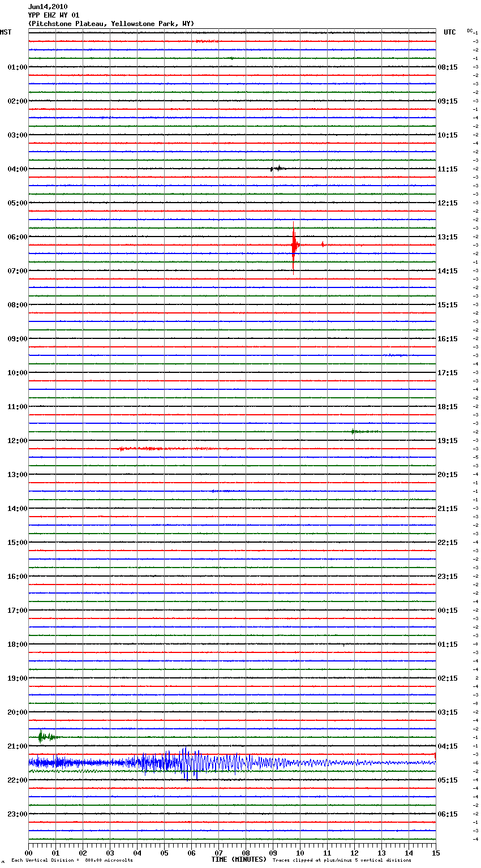Click the '02:15' UTC row label

point(448,678)
